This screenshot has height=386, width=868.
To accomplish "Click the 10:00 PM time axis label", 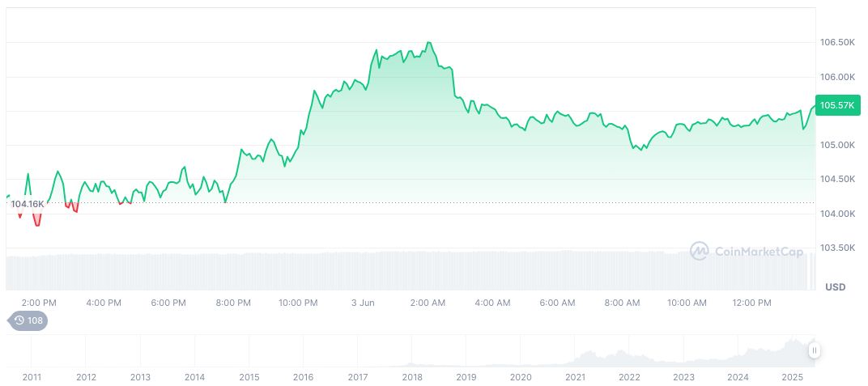I will [298, 303].
